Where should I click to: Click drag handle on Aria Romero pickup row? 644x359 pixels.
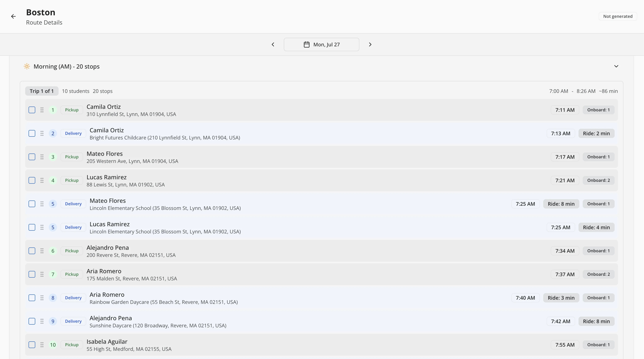click(42, 274)
